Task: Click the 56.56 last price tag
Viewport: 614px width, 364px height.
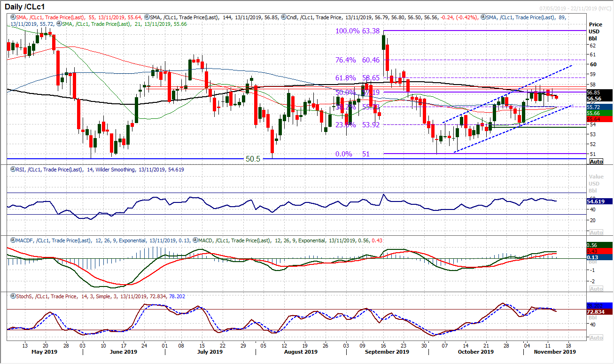Action: [x=600, y=99]
